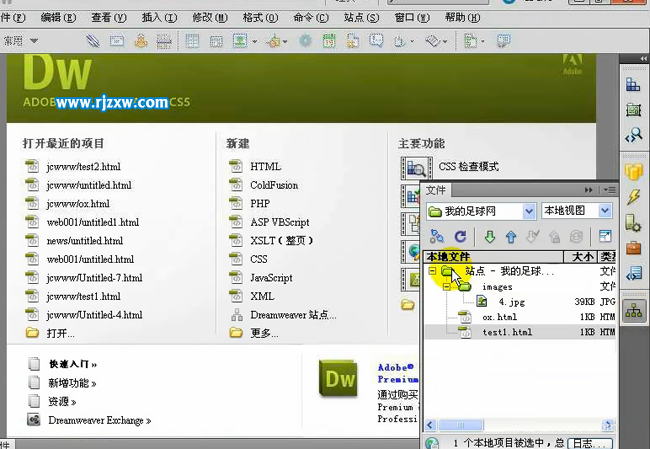Select test1.html in the Files tree

point(507,332)
